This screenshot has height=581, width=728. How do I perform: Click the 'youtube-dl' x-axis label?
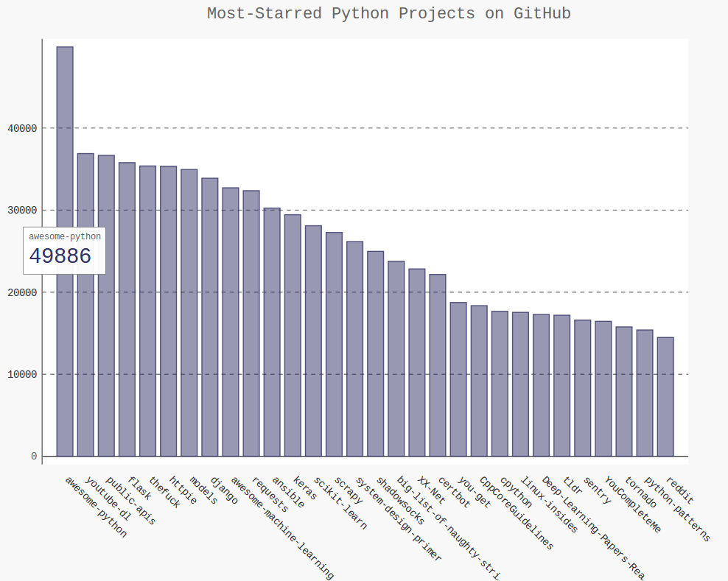tap(108, 499)
